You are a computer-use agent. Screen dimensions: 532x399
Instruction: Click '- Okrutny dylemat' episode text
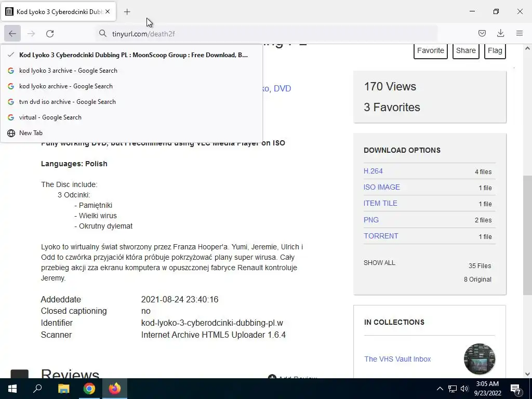point(103,227)
